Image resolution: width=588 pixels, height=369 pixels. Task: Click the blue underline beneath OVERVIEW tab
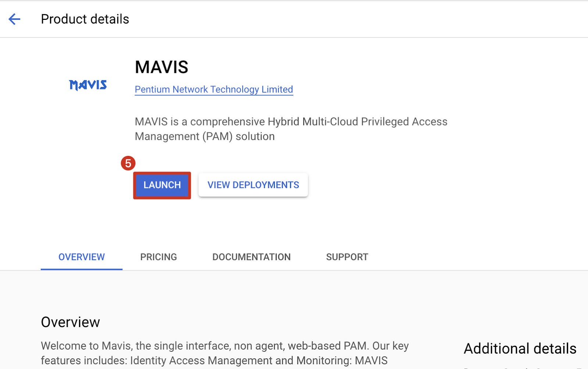click(82, 269)
